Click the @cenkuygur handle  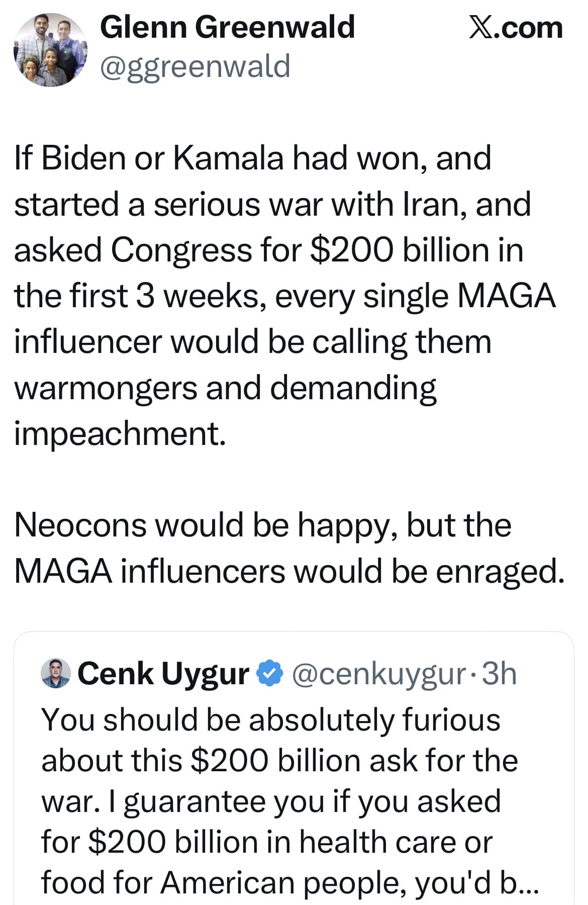(x=378, y=673)
